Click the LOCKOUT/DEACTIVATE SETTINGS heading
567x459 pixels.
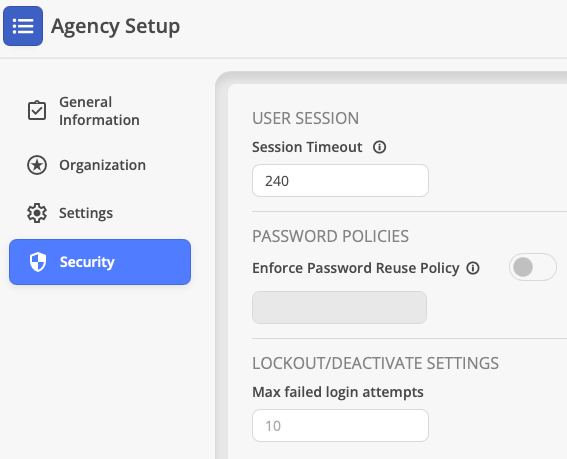[375, 363]
